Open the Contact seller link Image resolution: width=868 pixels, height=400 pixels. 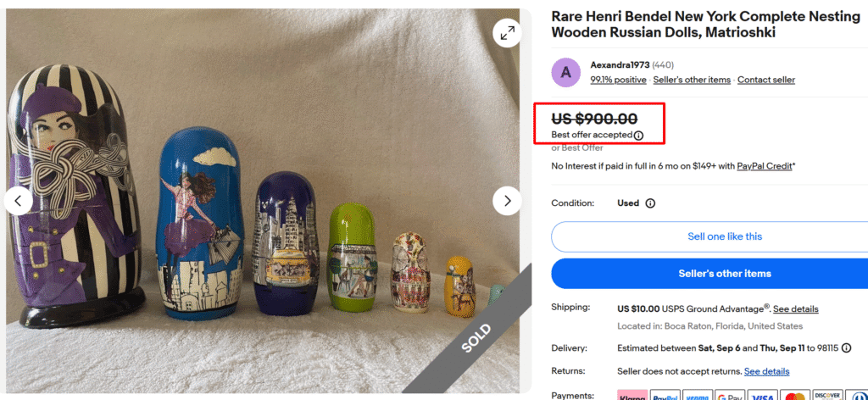click(x=765, y=80)
